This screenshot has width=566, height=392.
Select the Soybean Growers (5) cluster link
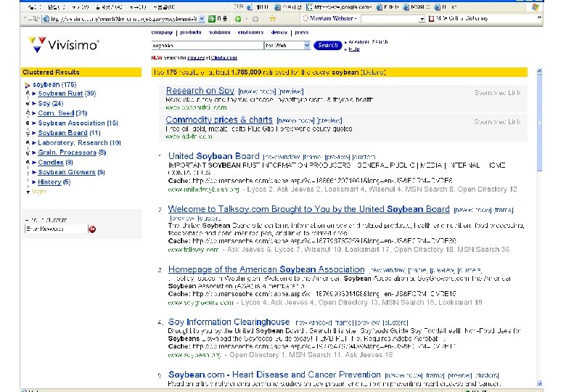point(71,173)
